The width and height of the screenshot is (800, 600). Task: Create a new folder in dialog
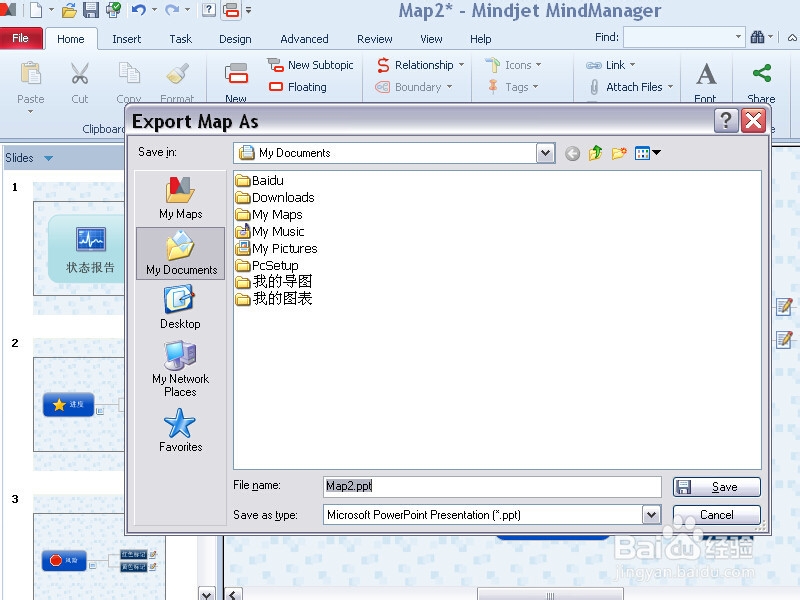pos(619,153)
